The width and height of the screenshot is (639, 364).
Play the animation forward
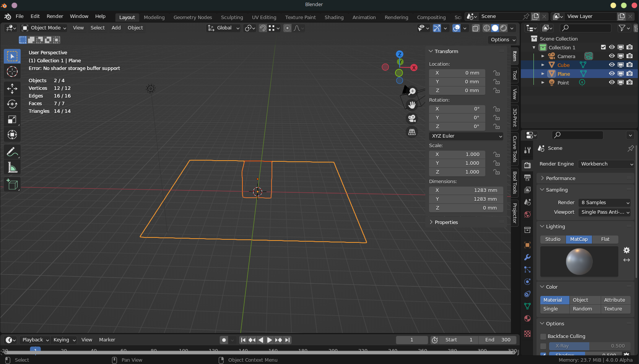coord(270,340)
